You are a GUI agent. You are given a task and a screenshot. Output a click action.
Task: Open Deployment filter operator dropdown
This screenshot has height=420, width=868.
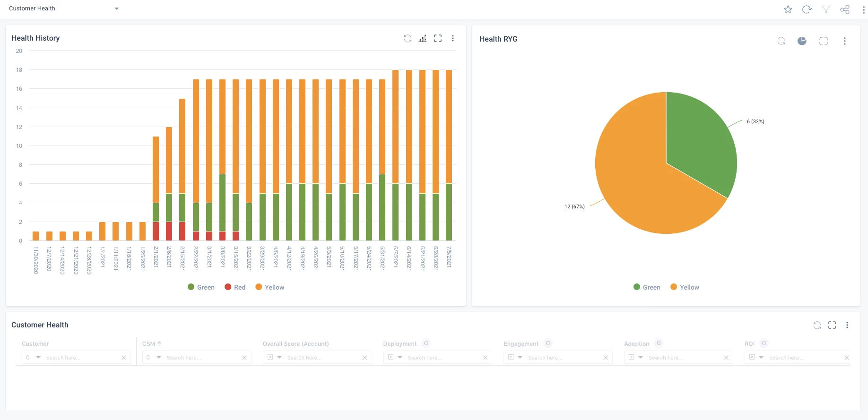(400, 358)
